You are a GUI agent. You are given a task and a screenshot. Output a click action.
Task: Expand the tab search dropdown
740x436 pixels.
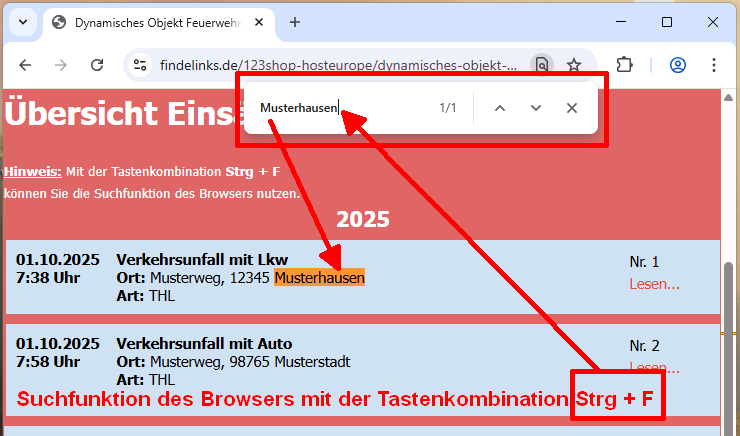21,22
